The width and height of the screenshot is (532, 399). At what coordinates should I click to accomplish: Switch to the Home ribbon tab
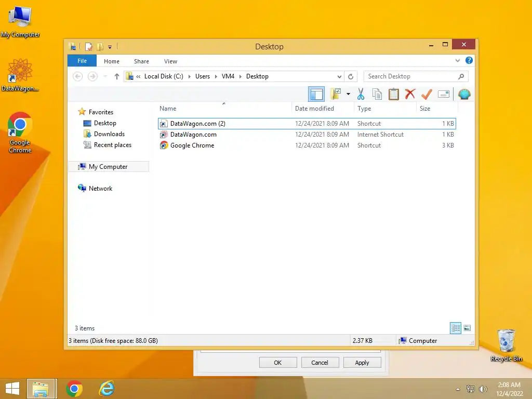tap(112, 61)
